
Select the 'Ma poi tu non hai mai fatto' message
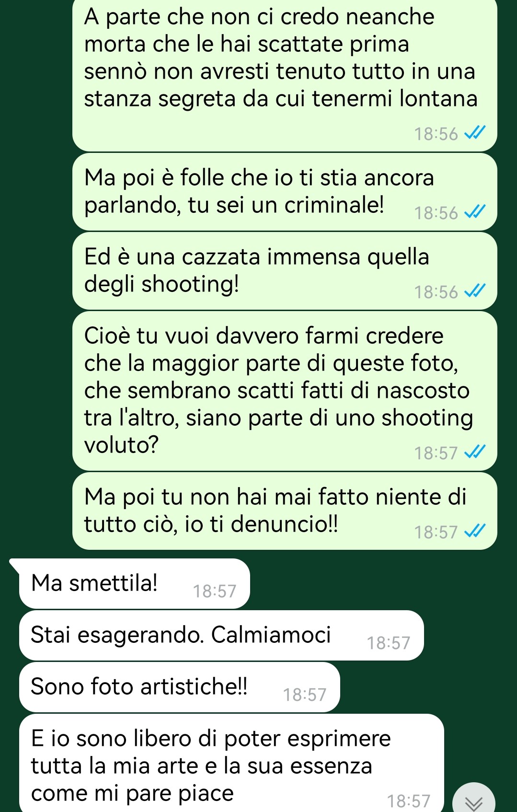point(285,511)
